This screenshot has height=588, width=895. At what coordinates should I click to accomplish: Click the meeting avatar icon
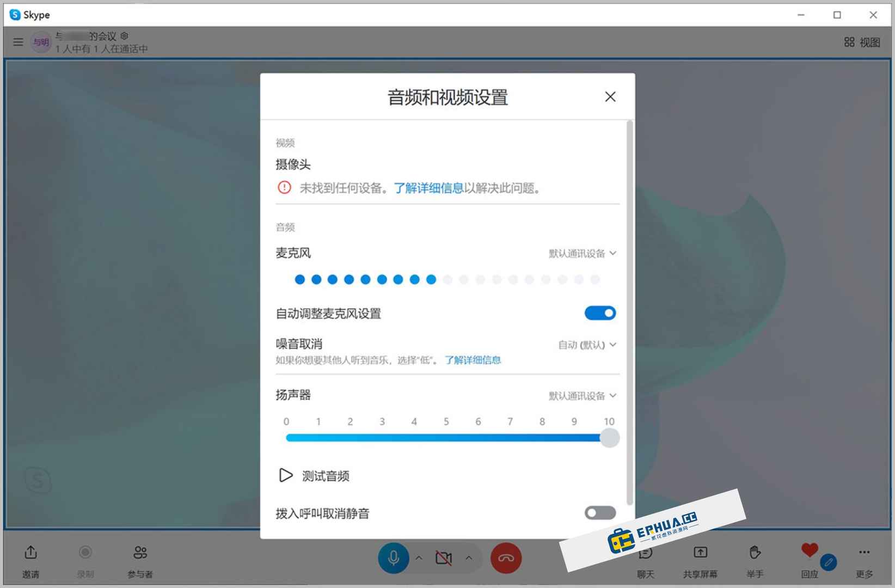click(x=41, y=42)
